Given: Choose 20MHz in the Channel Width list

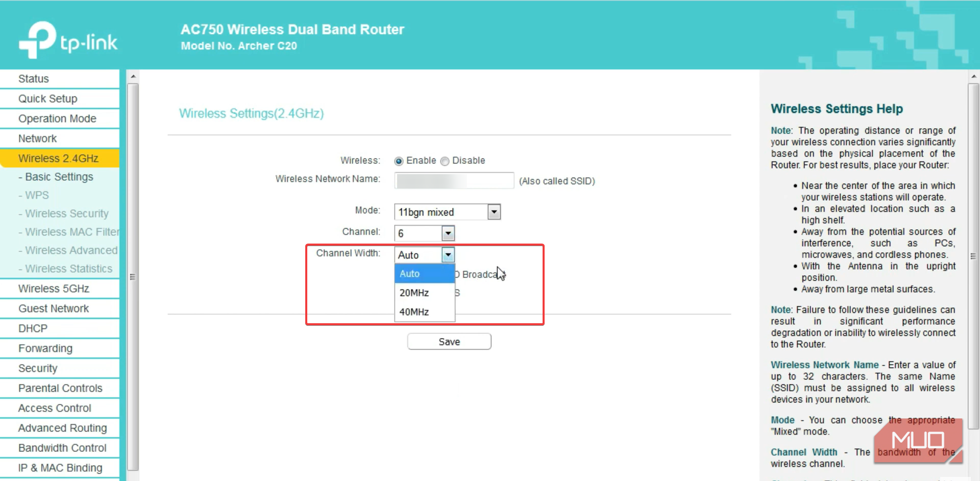Looking at the screenshot, I should pyautogui.click(x=424, y=293).
